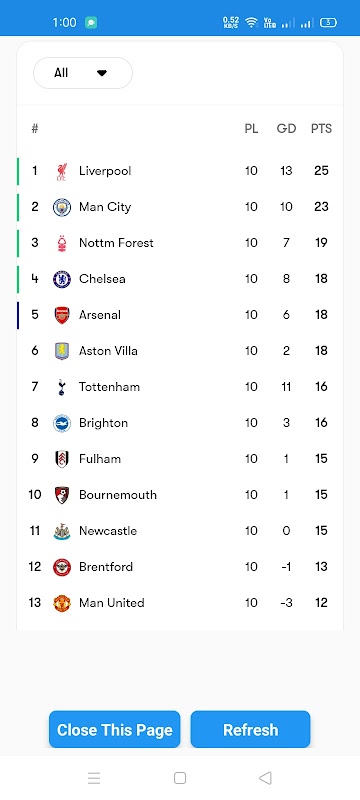The width and height of the screenshot is (360, 800).
Task: Select the GD column header
Action: pos(286,129)
